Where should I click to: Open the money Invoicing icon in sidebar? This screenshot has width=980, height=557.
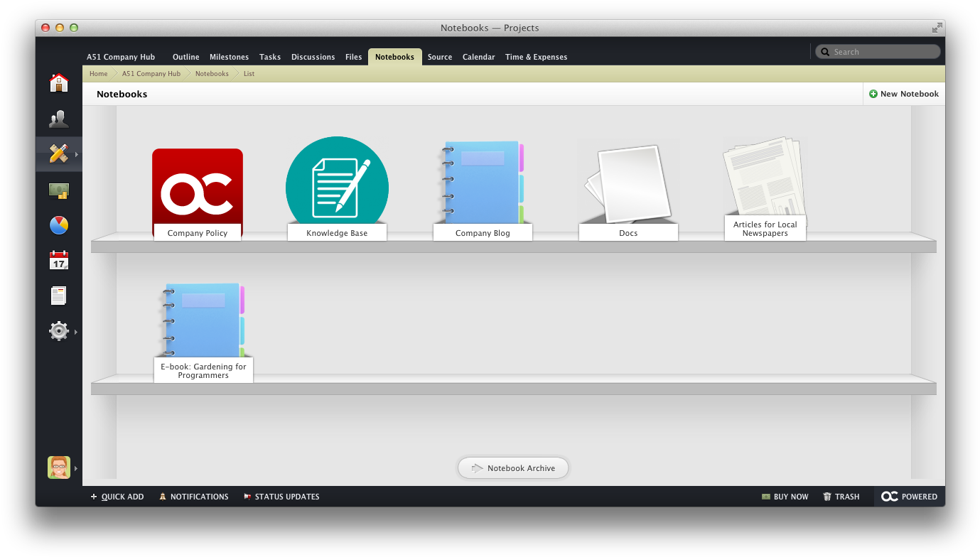click(59, 190)
